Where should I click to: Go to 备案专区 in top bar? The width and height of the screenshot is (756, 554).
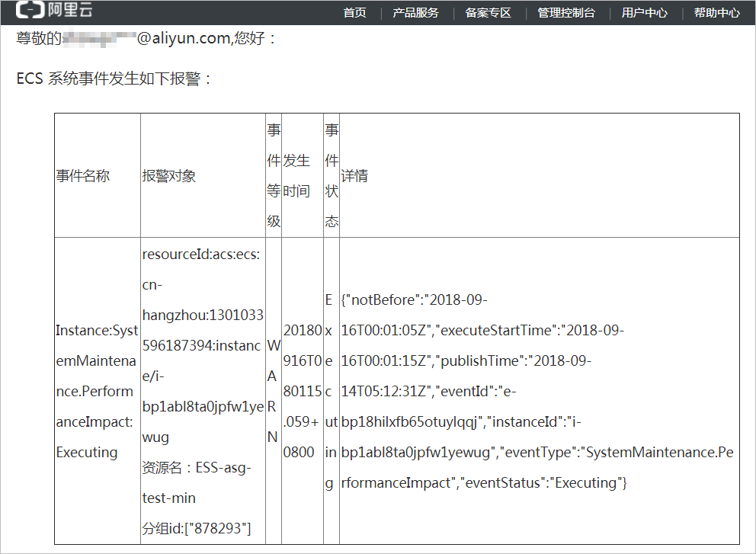[x=488, y=12]
